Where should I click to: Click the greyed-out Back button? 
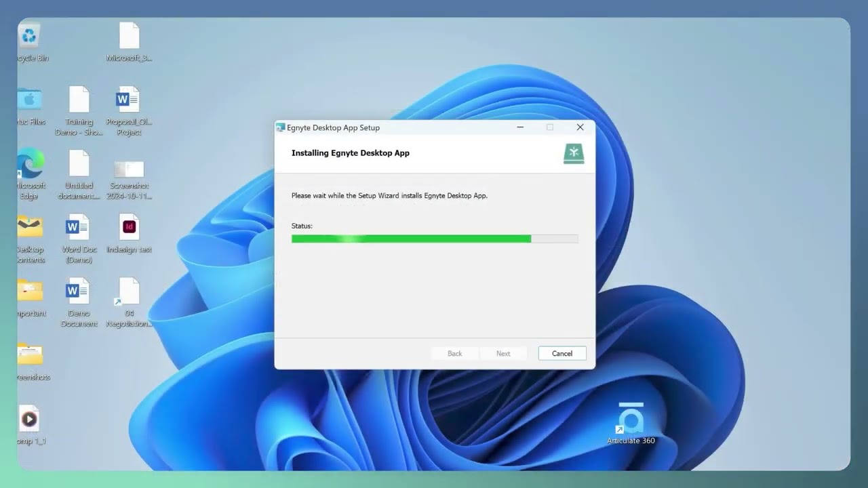click(454, 353)
